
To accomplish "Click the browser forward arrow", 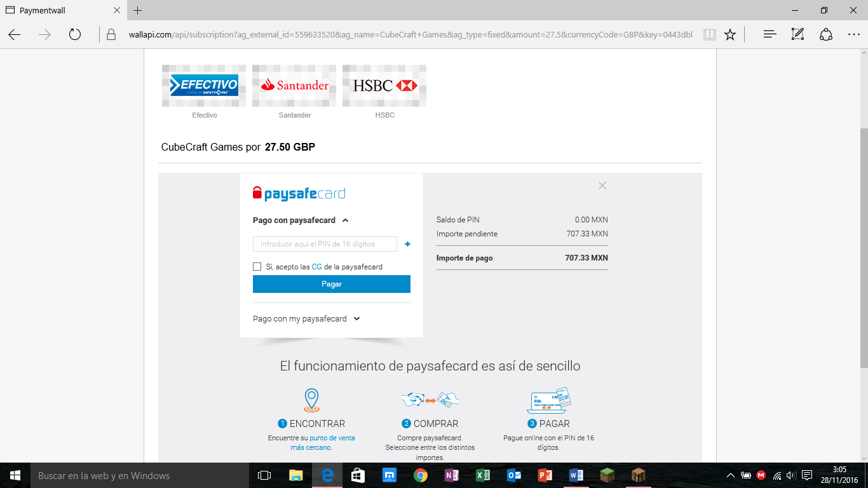I will click(x=44, y=34).
